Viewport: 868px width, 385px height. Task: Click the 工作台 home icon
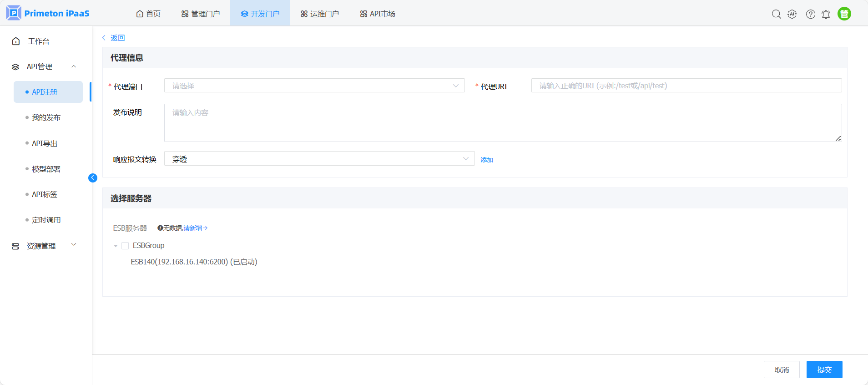tap(16, 41)
